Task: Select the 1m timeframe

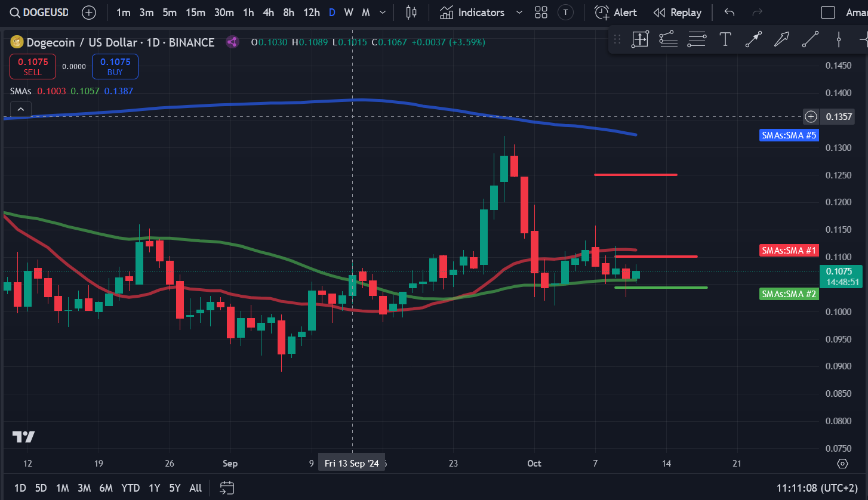Action: [124, 13]
